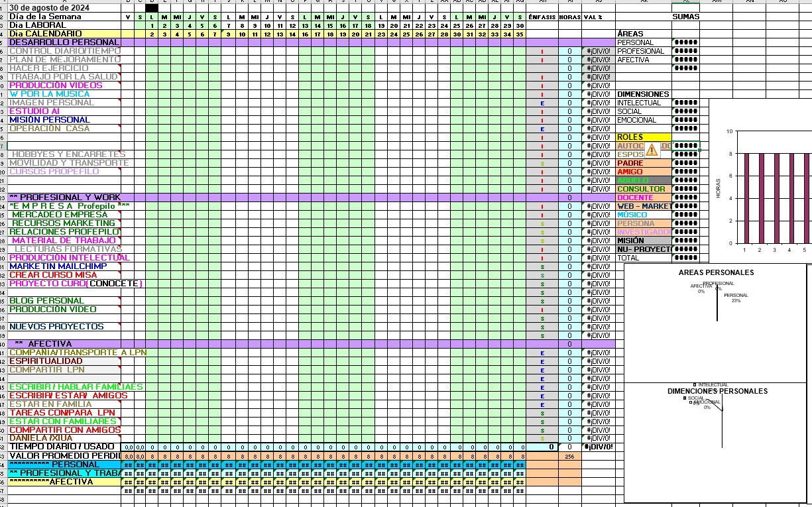The width and height of the screenshot is (812, 507).
Task: Click the error warning icon beside AUTOC cell
Action: pyautogui.click(x=652, y=150)
